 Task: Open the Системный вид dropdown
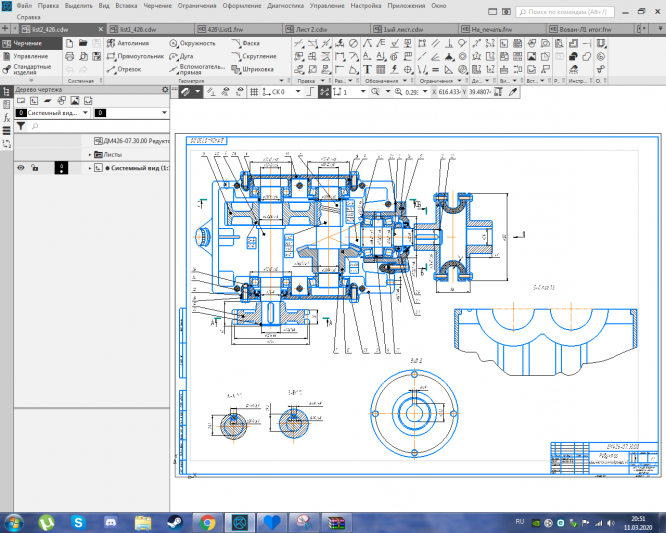point(84,113)
